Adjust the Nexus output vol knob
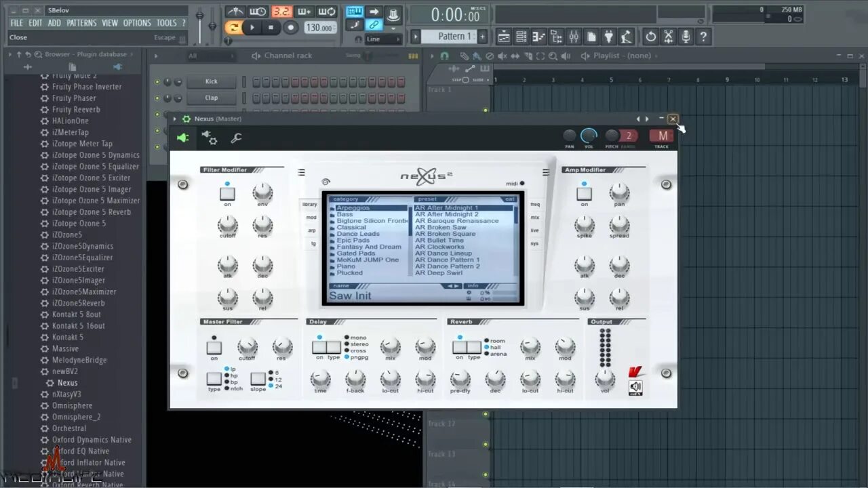The height and width of the screenshot is (488, 868). 604,378
